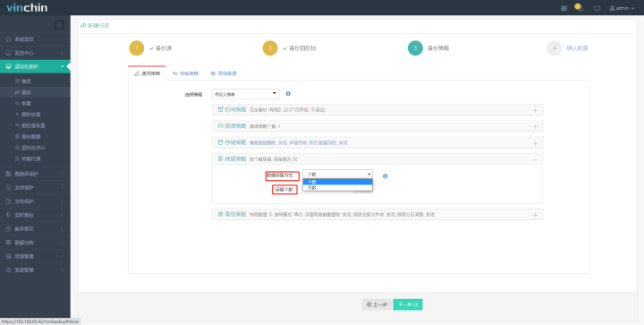Open 备份数据 submenu item
The height and width of the screenshot is (325, 644).
[x=30, y=136]
